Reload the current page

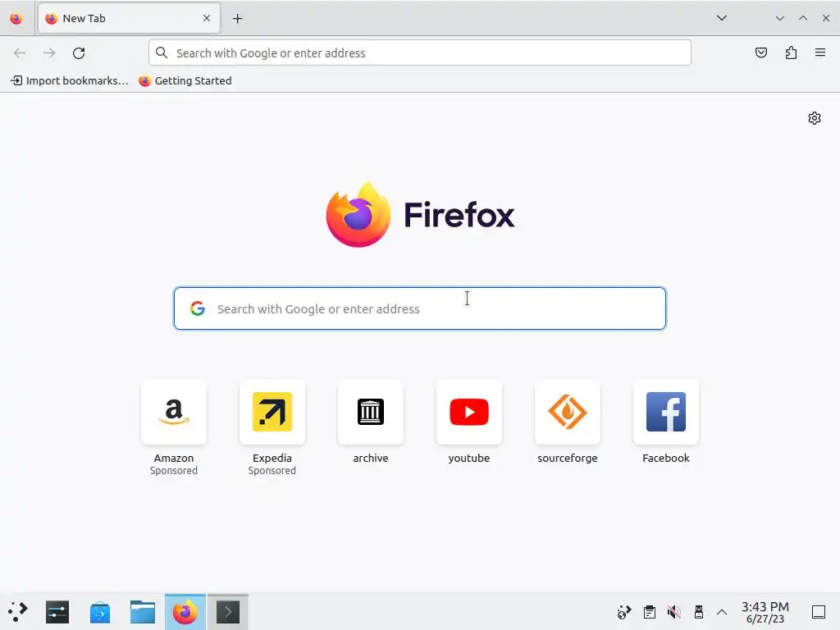click(x=79, y=52)
